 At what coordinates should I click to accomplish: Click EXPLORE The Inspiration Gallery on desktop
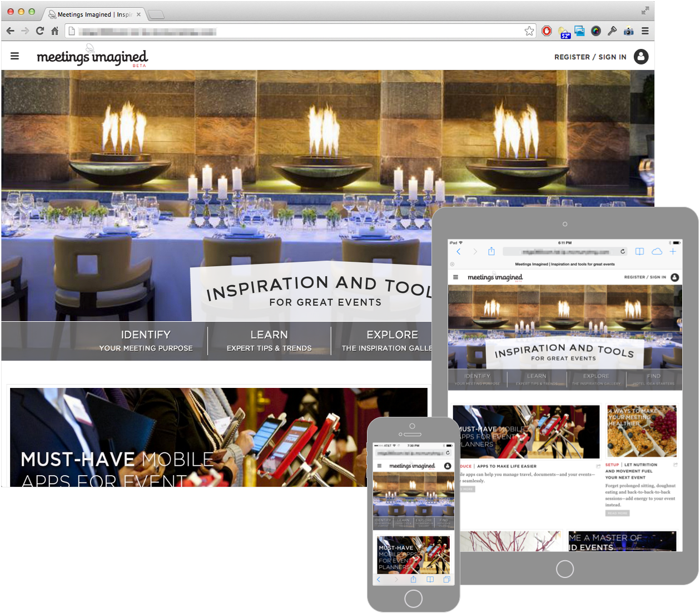(387, 341)
